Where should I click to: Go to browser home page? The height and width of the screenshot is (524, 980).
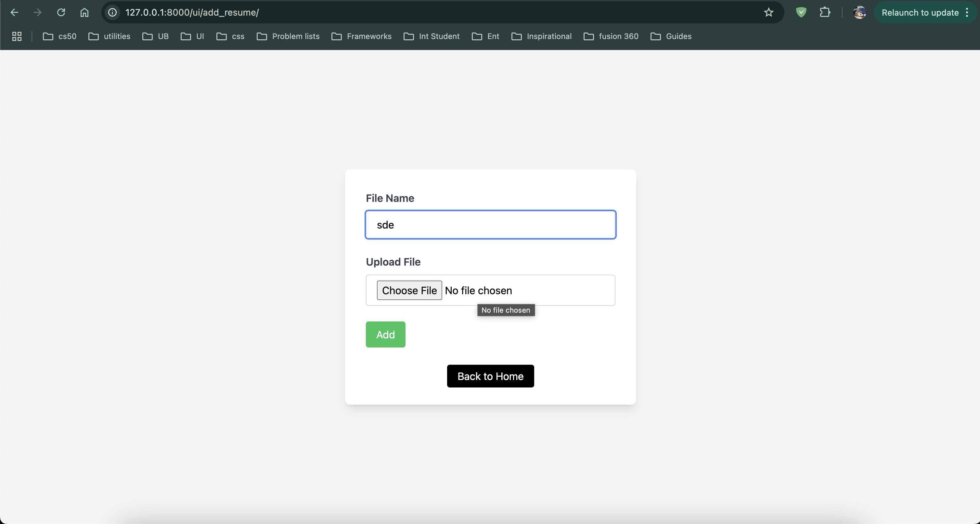coord(84,13)
